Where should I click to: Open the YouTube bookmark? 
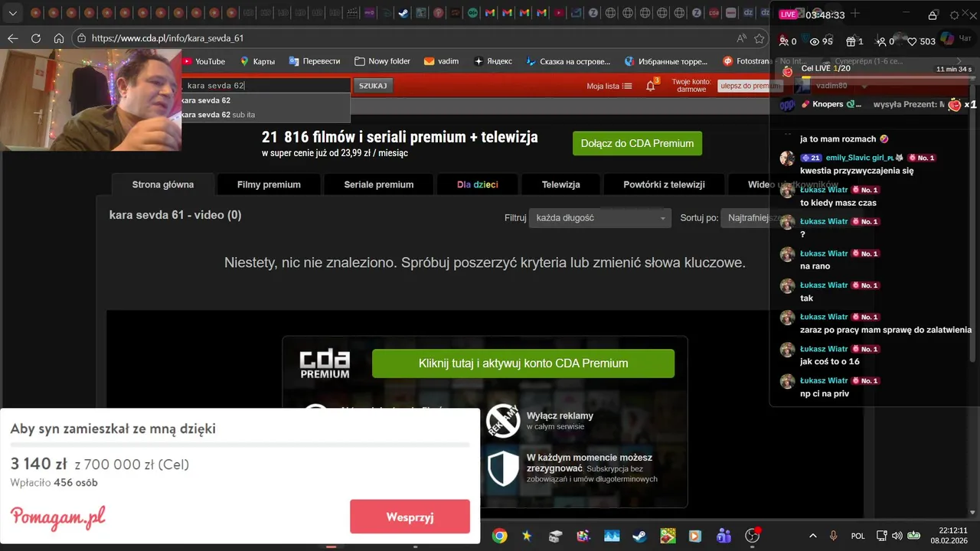tap(204, 61)
